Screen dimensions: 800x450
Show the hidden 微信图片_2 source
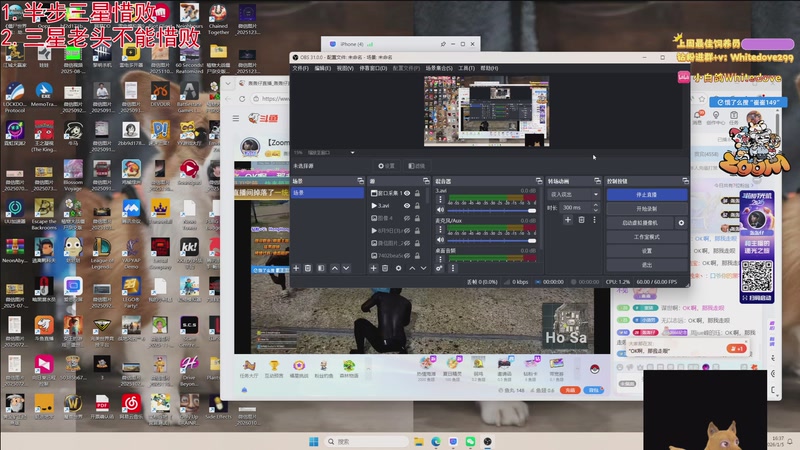tap(407, 243)
